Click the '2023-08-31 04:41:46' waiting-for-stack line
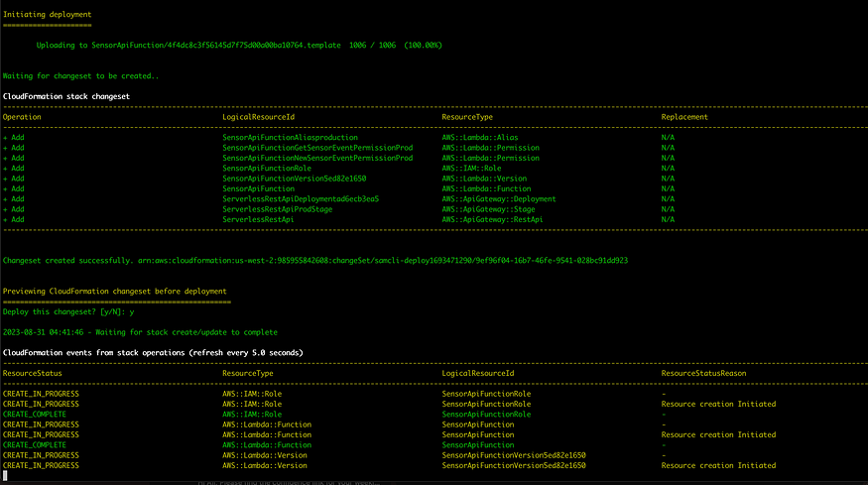The width and height of the screenshot is (868, 485). pos(140,332)
